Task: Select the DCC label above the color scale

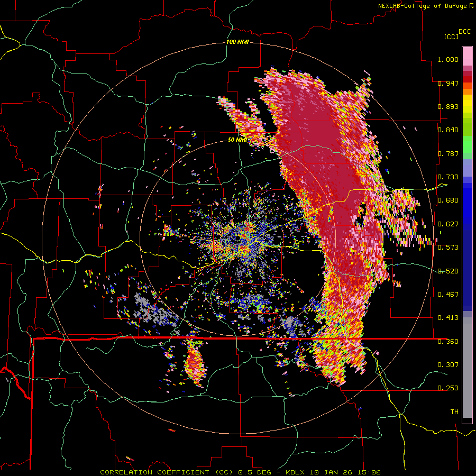Action: (464, 32)
